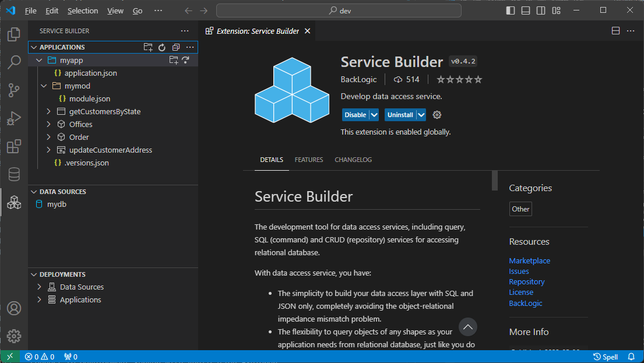This screenshot has width=644, height=363.
Task: Toggle the secondary side bar
Action: (541, 10)
